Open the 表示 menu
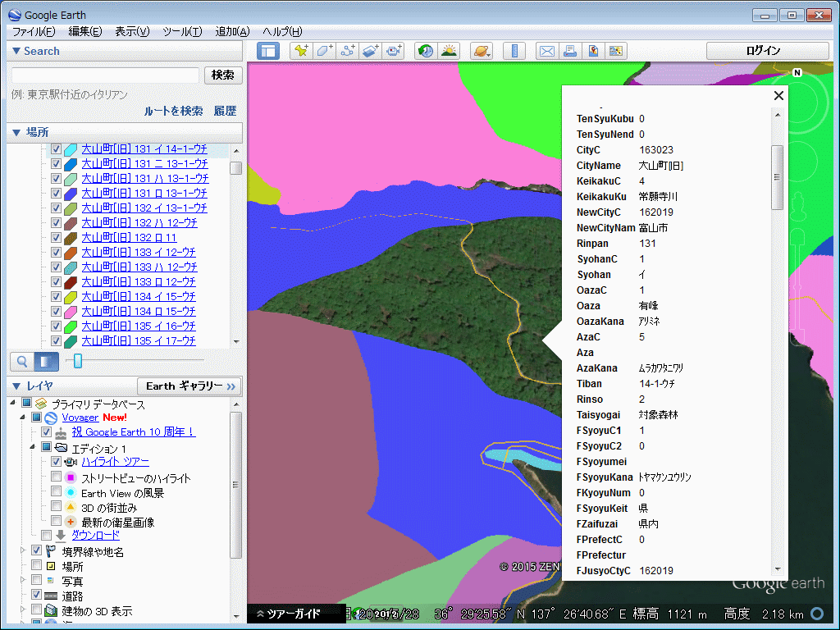 (132, 32)
